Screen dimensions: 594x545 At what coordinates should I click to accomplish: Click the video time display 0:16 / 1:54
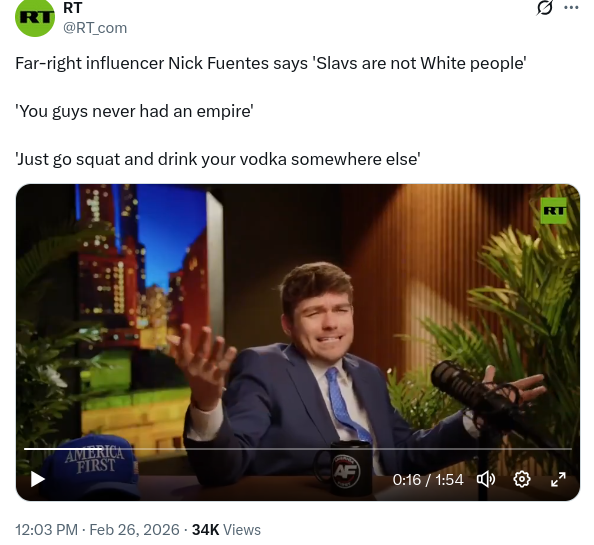click(428, 480)
